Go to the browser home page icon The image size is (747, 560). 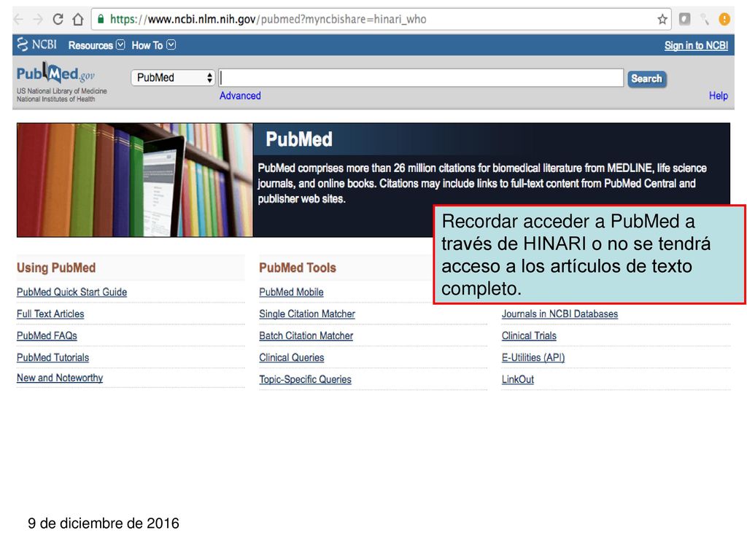[x=78, y=20]
